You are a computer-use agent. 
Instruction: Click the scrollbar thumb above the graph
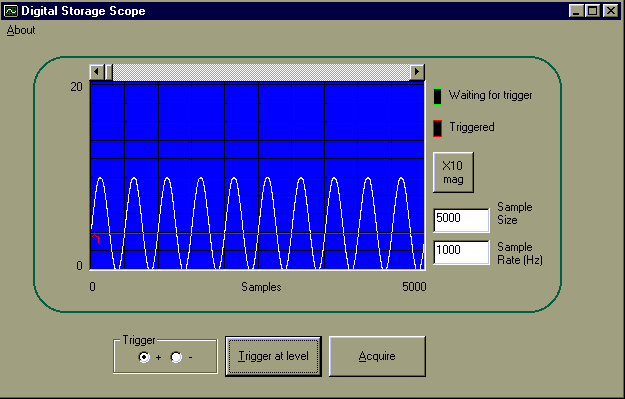click(108, 72)
